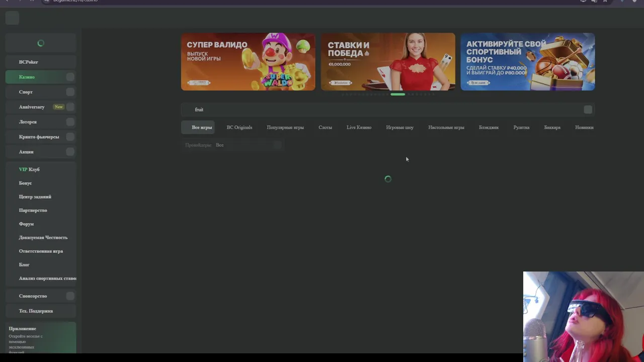Open Ответственная игра page
Image resolution: width=644 pixels, height=362 pixels.
pos(41,251)
